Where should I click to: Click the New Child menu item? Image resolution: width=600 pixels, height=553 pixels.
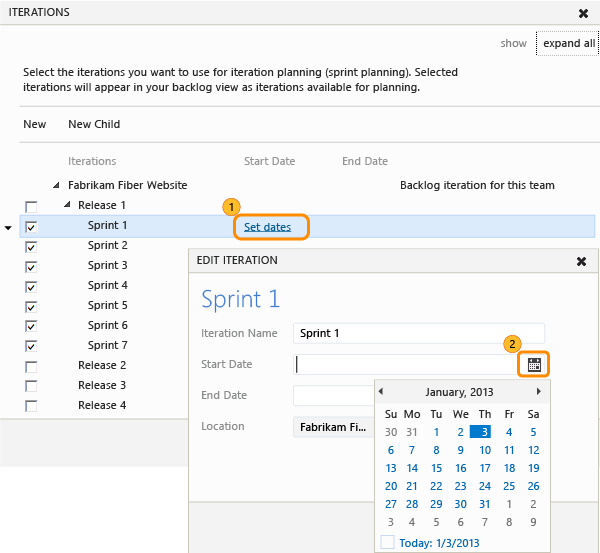click(94, 124)
